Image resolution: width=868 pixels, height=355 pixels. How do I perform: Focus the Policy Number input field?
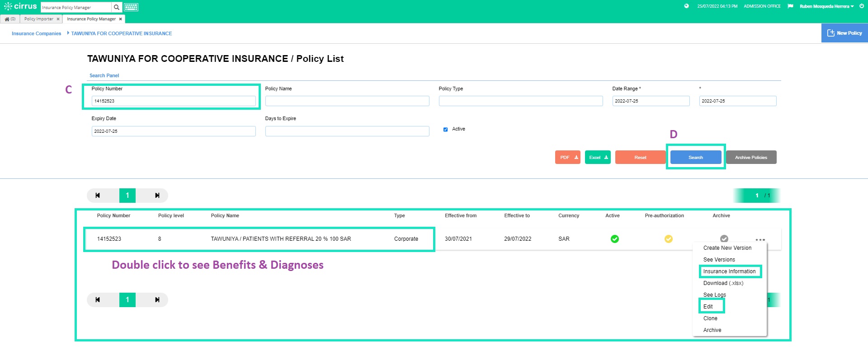click(174, 101)
